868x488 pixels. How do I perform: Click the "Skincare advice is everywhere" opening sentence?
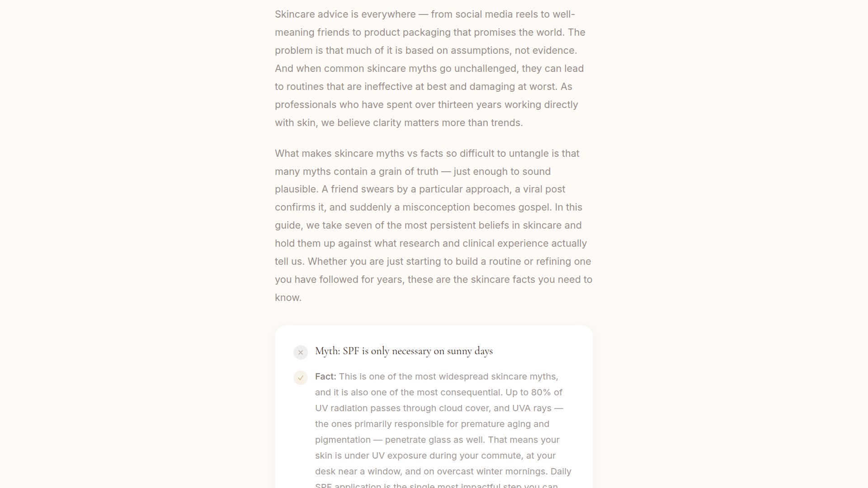345,14
